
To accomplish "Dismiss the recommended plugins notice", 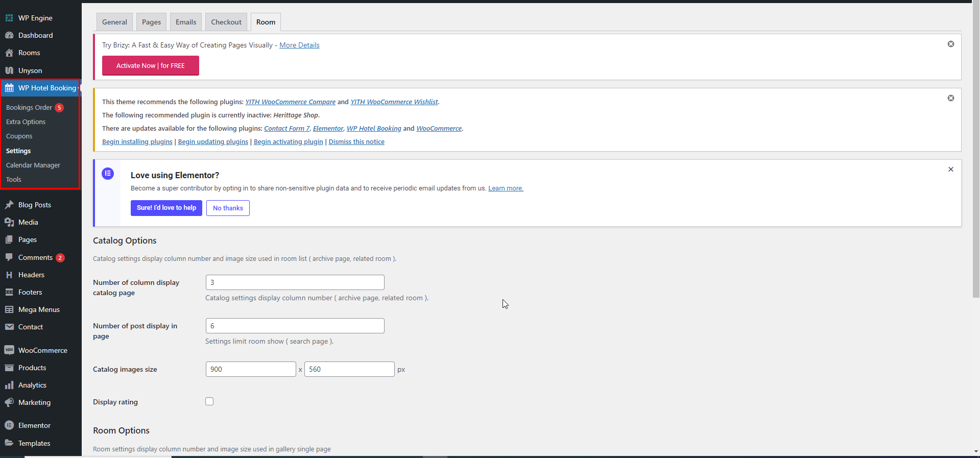I will [x=951, y=98].
